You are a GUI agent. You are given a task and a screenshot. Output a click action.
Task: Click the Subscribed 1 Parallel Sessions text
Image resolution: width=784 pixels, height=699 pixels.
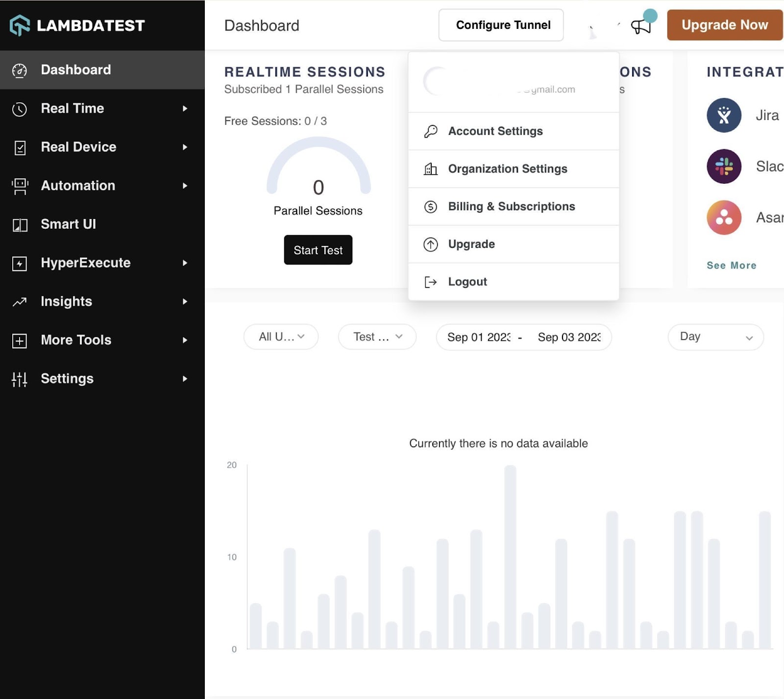304,89
